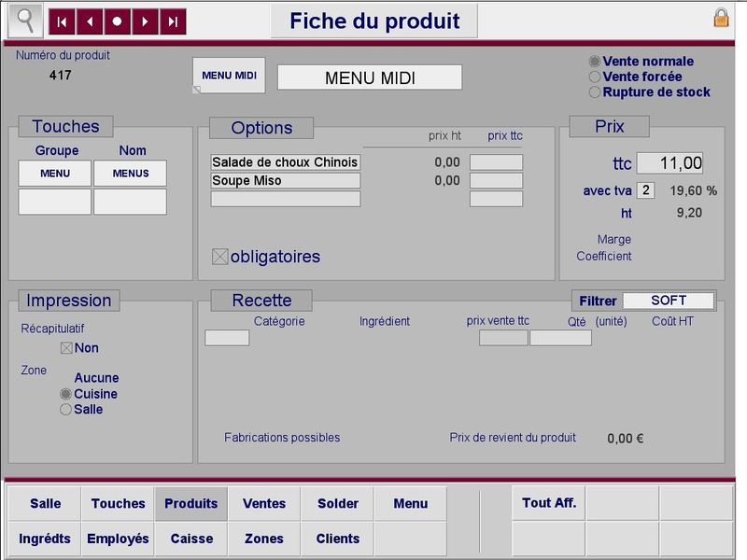Open the Produits section
The image size is (747, 560).
coord(191,503)
